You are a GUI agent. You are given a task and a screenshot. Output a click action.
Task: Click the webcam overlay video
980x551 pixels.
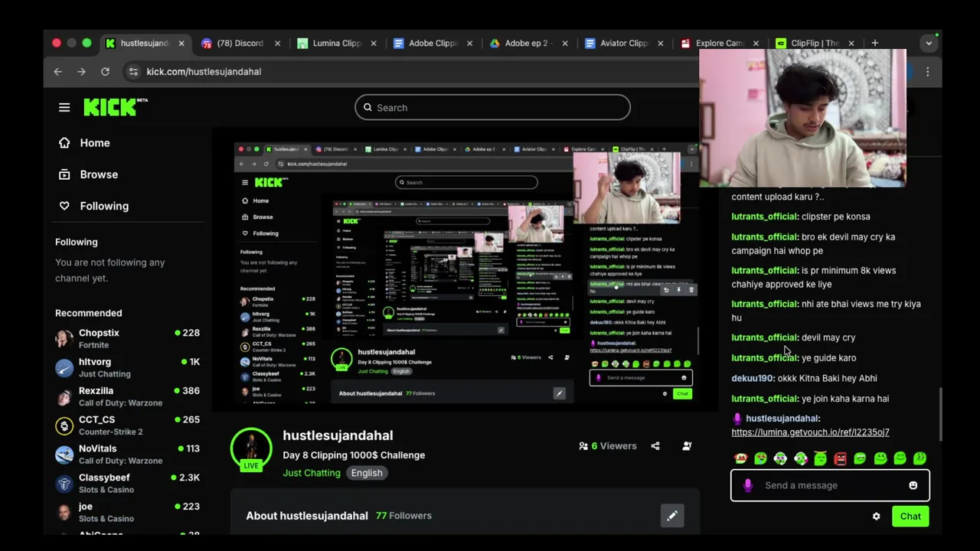click(x=802, y=118)
